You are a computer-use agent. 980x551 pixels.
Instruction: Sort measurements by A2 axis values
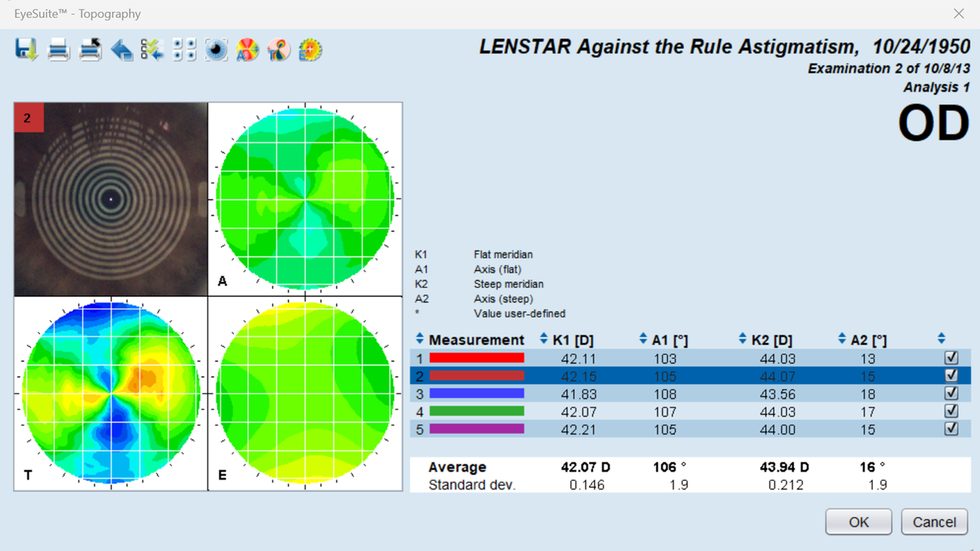click(x=840, y=338)
